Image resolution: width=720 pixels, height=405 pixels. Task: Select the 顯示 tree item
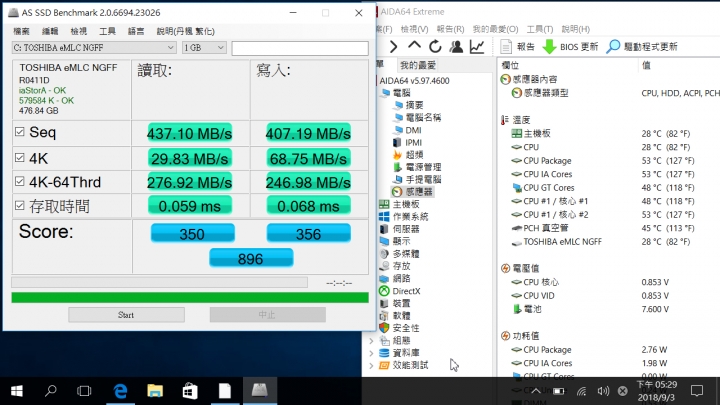point(395,241)
